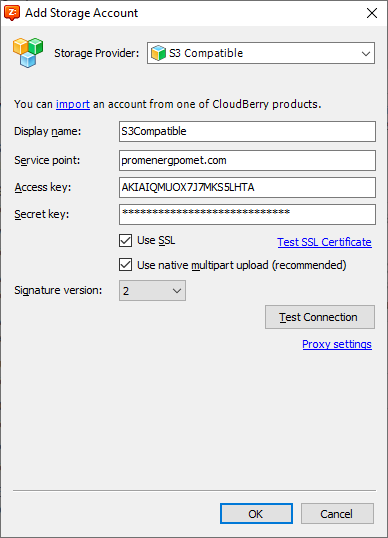Open the S3 Compatible provider combo box
This screenshot has height=538, width=388.
[x=261, y=53]
